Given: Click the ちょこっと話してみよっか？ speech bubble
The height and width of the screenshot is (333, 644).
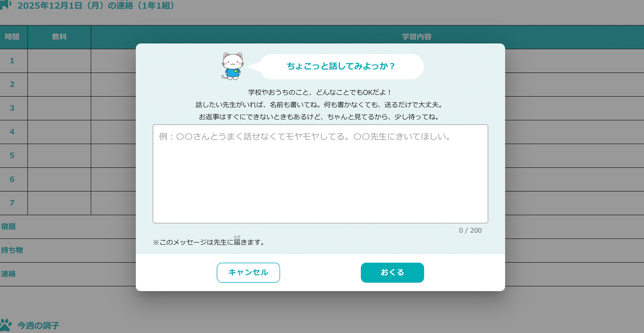Looking at the screenshot, I should point(341,66).
